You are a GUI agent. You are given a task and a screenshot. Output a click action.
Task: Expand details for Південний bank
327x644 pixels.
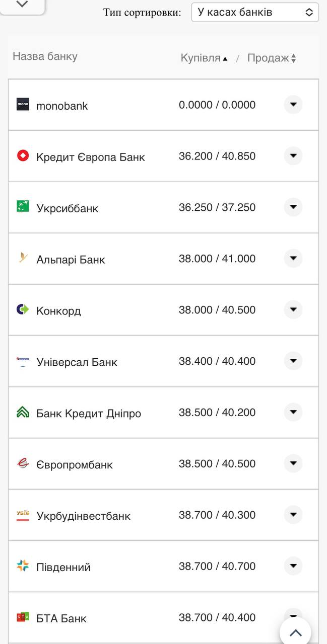(x=293, y=566)
